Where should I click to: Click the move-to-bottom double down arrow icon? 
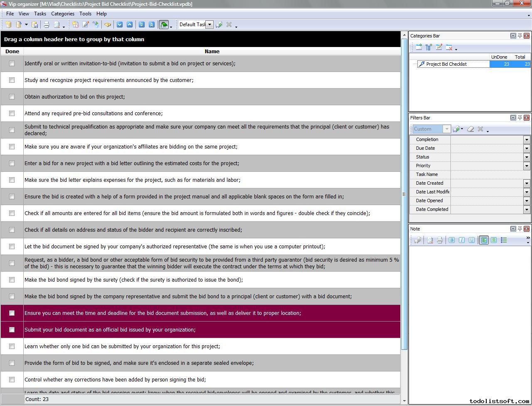(142, 25)
